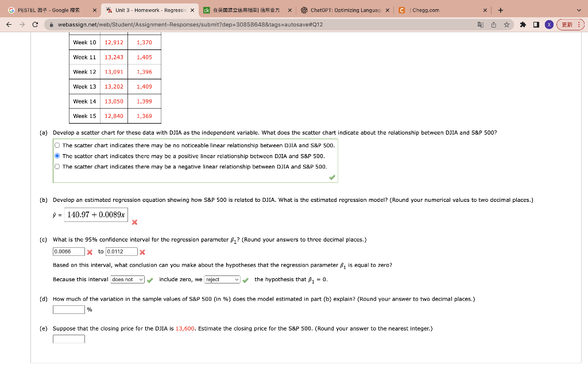Screen dimensions: 588x368
Task: Close the ChatGPT tab
Action: pyautogui.click(x=388, y=10)
